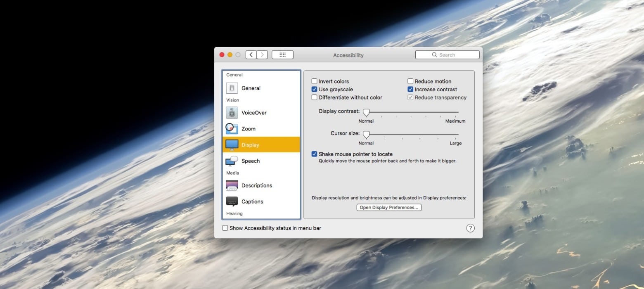Close the Accessibility window with red button

click(x=222, y=54)
